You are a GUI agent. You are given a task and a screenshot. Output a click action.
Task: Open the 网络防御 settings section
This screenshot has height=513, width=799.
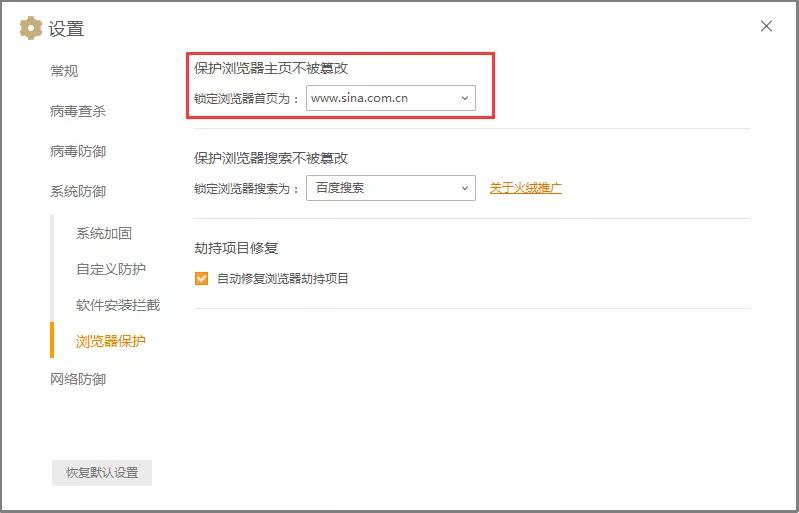[78, 380]
